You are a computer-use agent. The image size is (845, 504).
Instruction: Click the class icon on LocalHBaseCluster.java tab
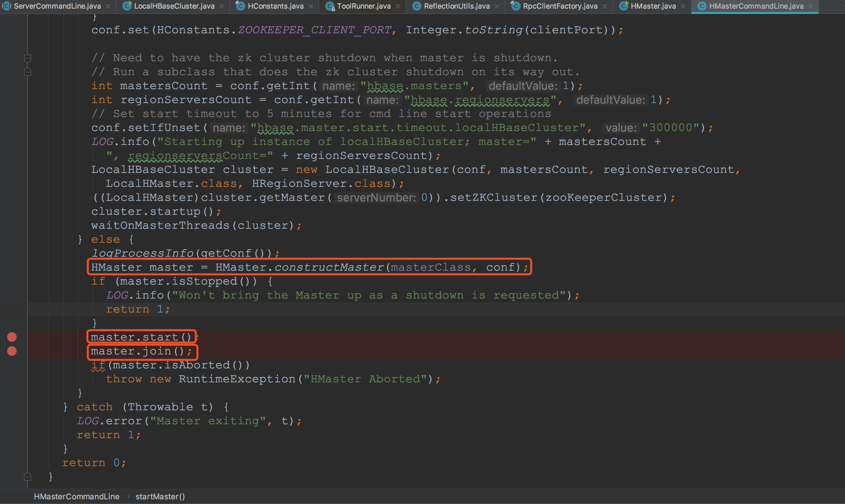(127, 6)
